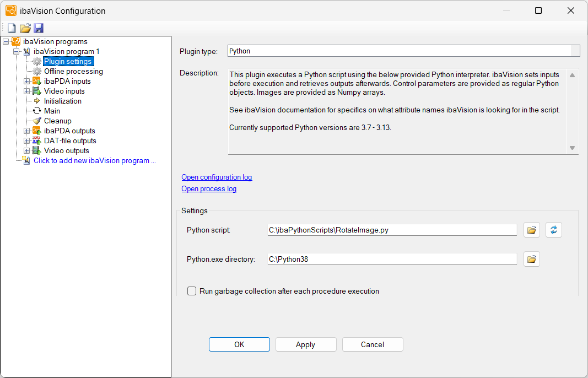588x378 pixels.
Task: Click the ibaVision program 1 icon
Action: click(x=26, y=51)
